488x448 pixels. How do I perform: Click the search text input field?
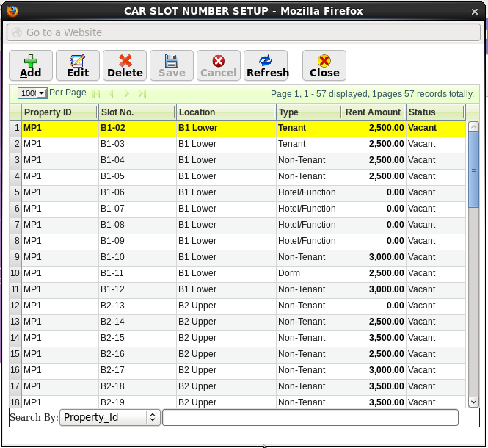pyautogui.click(x=310, y=417)
